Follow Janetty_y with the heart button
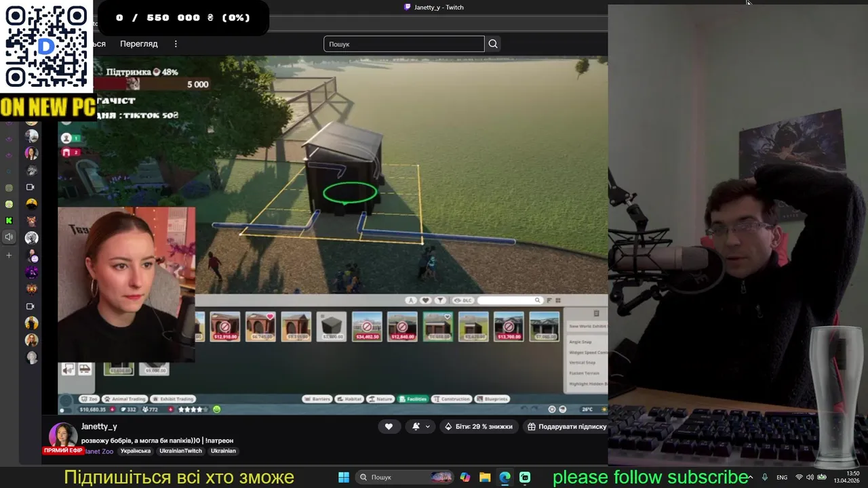 (x=389, y=426)
